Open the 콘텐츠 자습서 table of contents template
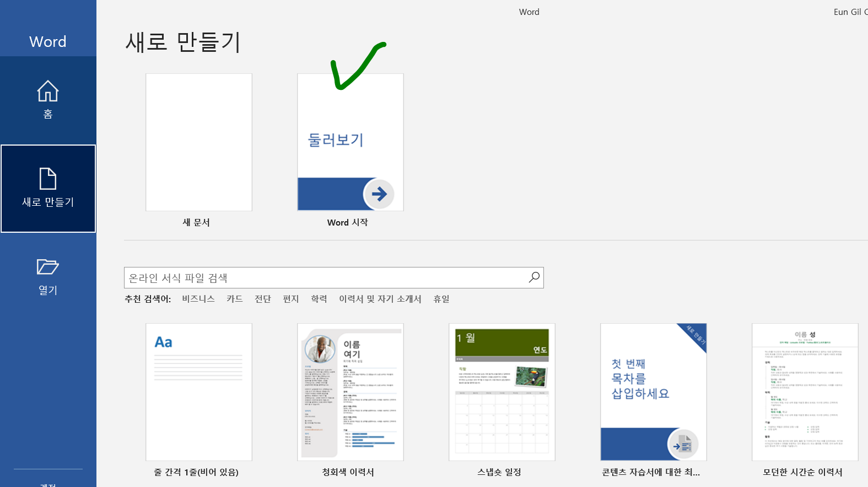This screenshot has height=487, width=868. [654, 392]
